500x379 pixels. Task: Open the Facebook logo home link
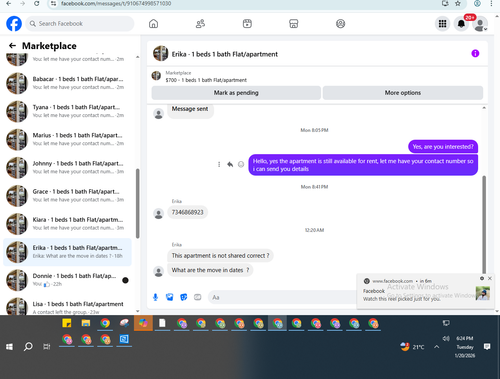pyautogui.click(x=14, y=24)
